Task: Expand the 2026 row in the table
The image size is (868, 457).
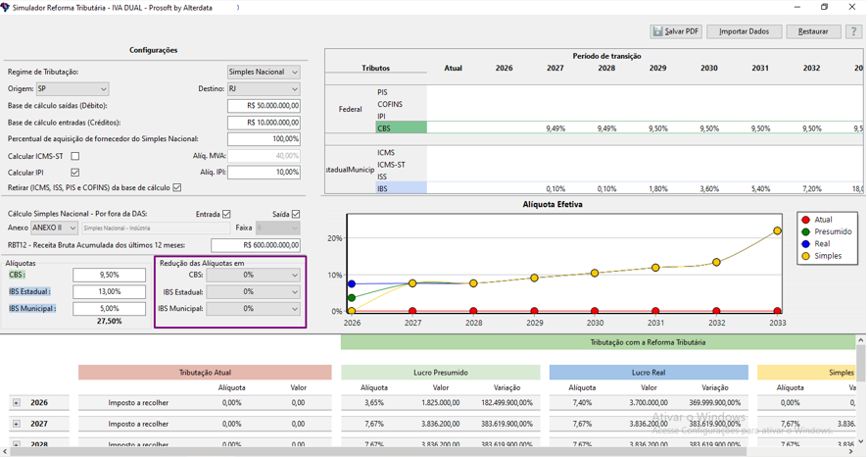Action: (x=17, y=403)
